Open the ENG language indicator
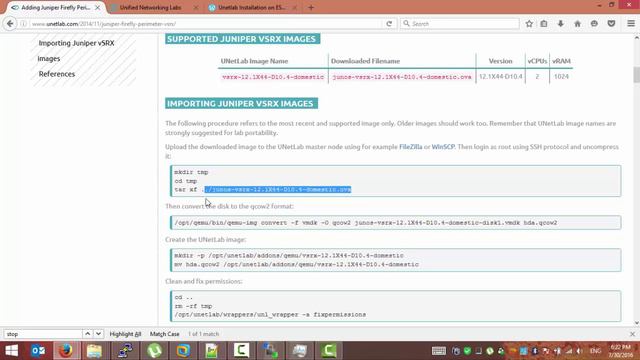The height and width of the screenshot is (360, 640). point(596,351)
